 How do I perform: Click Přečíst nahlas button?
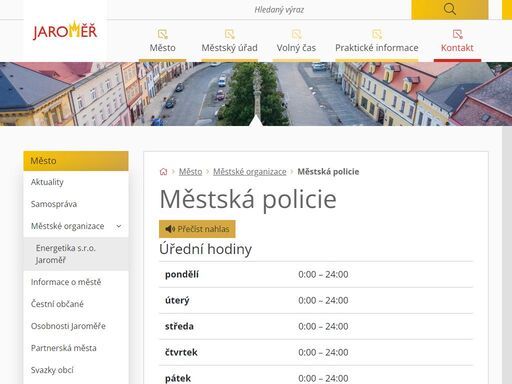click(197, 229)
